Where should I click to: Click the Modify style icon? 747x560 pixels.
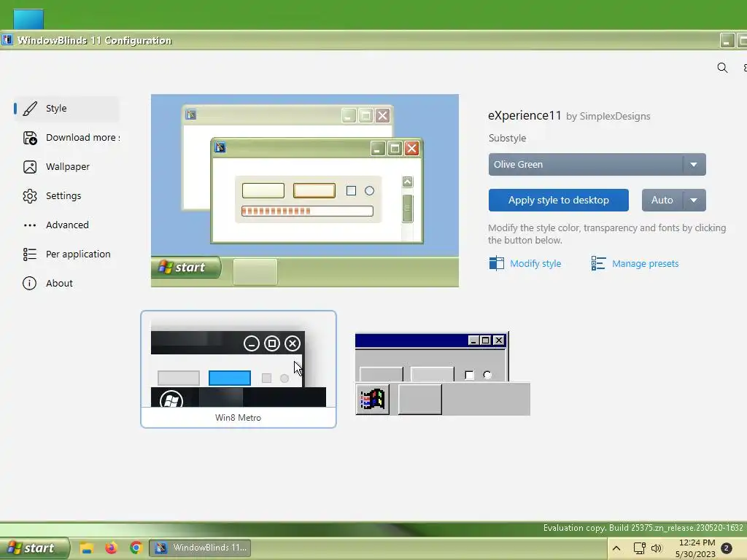[496, 263]
